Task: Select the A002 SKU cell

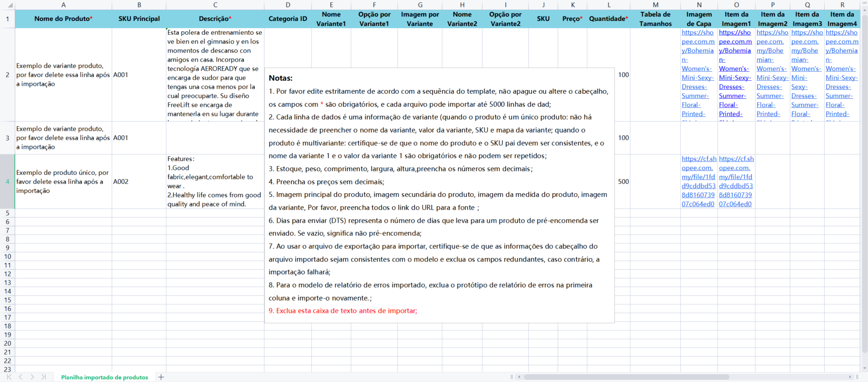Action: point(139,181)
